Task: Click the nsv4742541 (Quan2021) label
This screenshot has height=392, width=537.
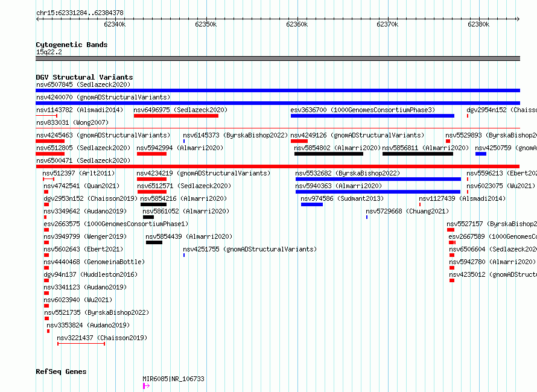Action: coord(81,186)
